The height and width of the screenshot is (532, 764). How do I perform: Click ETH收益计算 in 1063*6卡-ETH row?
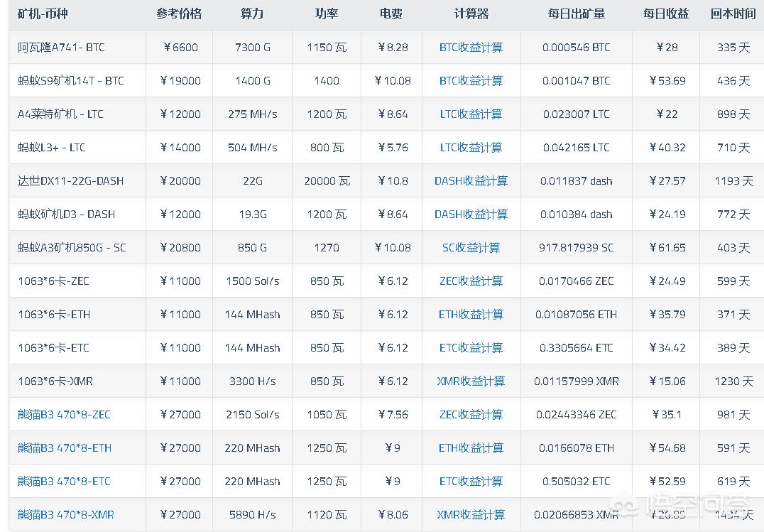click(x=471, y=315)
